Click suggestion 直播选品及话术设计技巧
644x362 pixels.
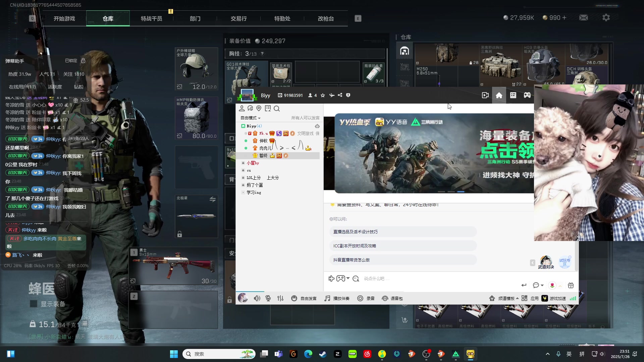(403, 232)
